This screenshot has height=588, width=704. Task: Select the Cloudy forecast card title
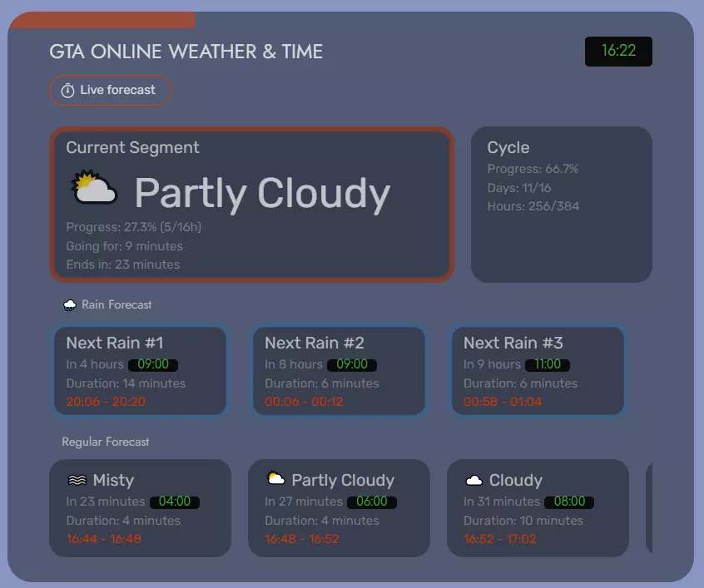[516, 480]
